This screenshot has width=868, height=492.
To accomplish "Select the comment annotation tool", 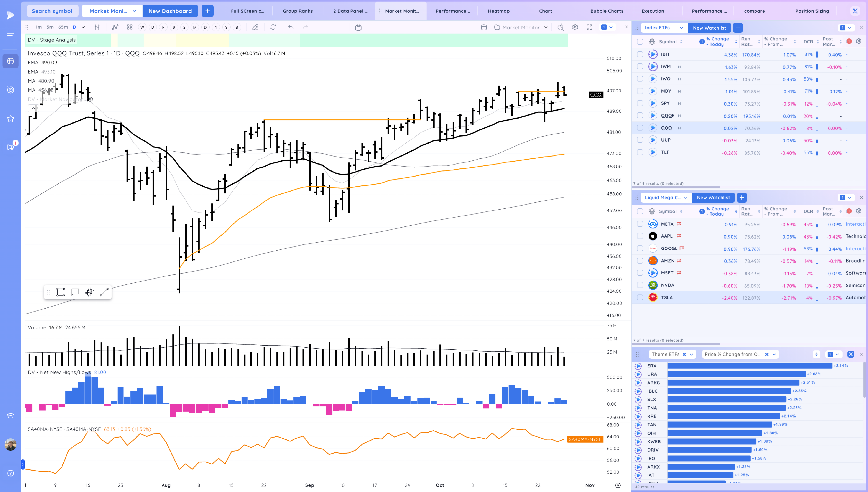I will tap(75, 292).
